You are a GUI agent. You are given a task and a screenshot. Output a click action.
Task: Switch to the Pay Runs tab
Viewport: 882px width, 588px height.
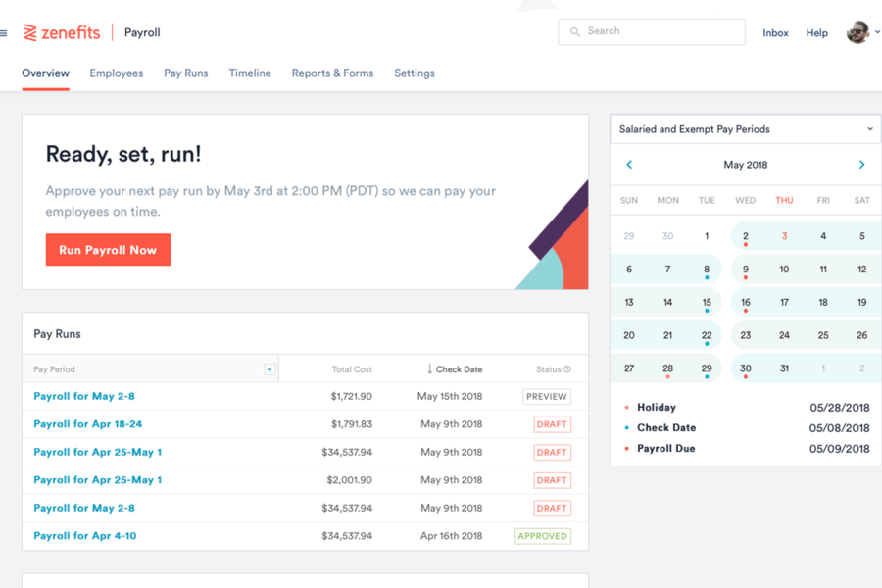click(185, 73)
